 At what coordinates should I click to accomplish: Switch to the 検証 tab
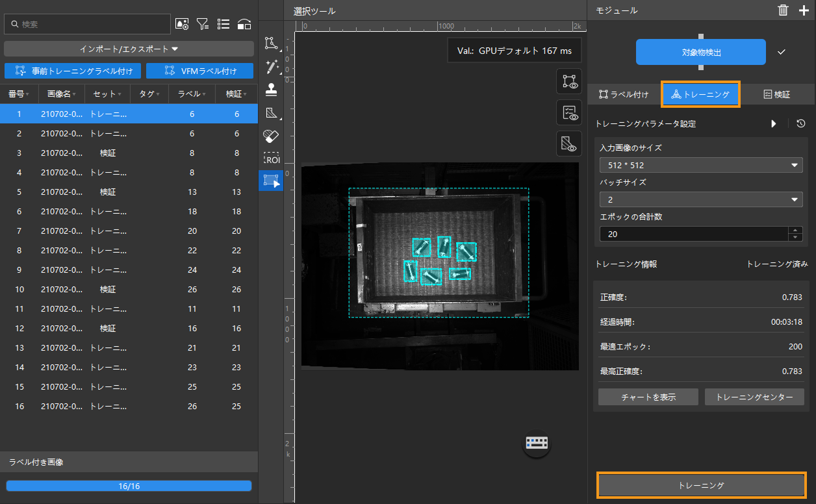(x=776, y=94)
